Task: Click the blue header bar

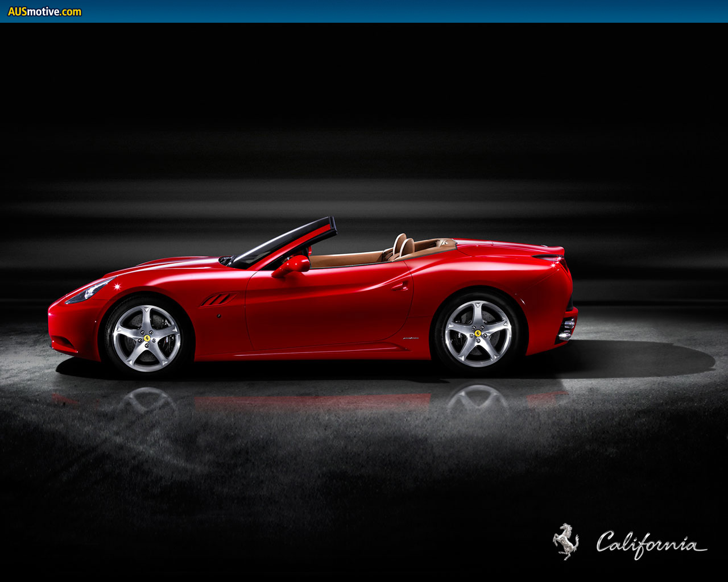Action: pos(398,11)
